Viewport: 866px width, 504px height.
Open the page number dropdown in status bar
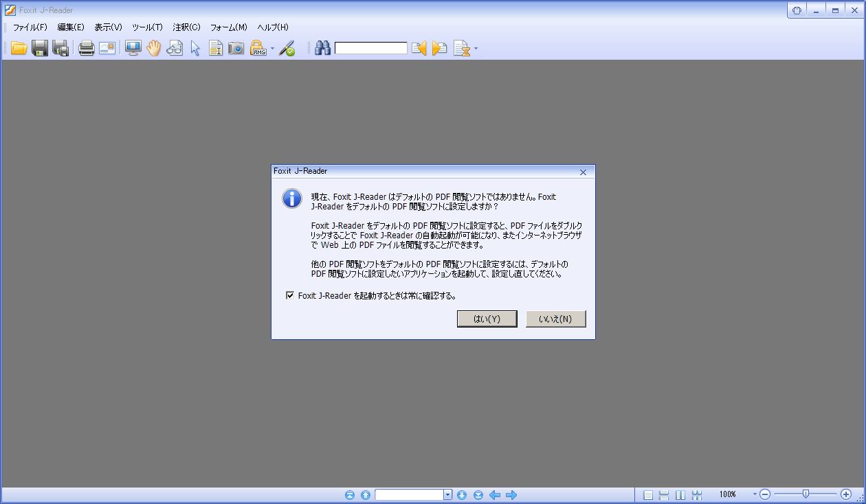447,494
